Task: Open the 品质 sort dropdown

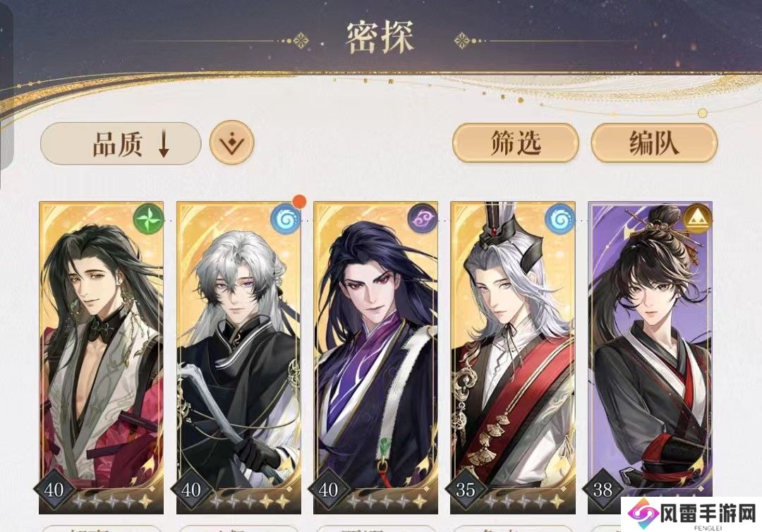Action: (121, 144)
